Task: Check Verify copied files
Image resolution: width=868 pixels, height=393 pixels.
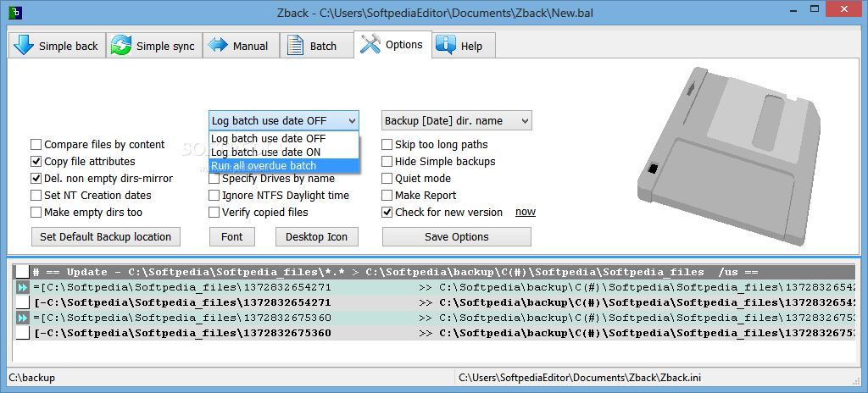Action: coord(259,212)
